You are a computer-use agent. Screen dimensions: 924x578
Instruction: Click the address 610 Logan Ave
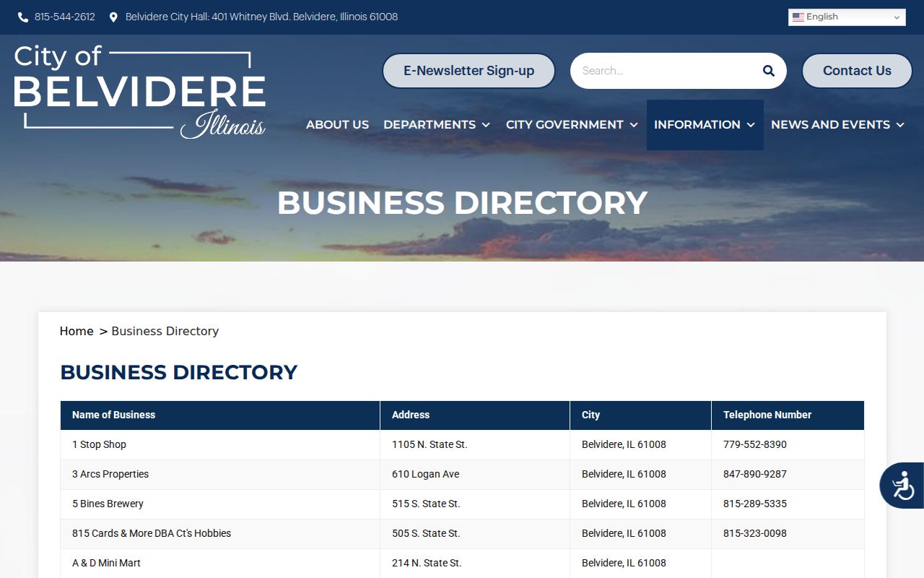pyautogui.click(x=426, y=474)
